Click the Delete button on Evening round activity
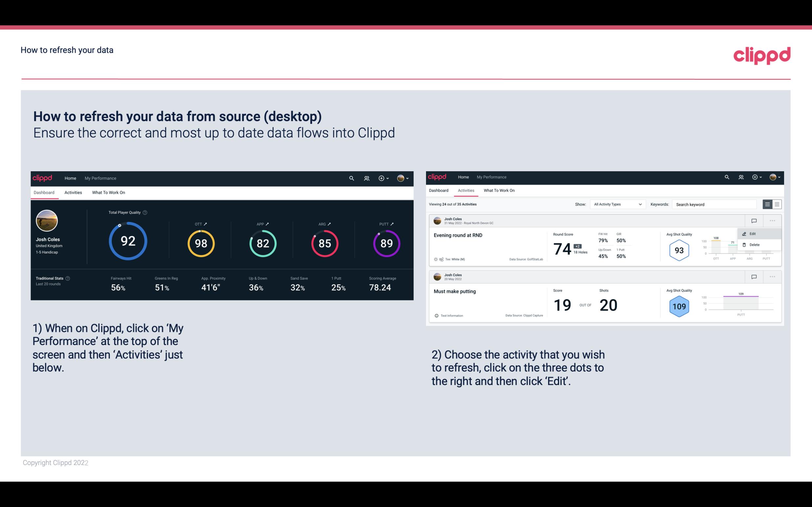 click(x=754, y=244)
